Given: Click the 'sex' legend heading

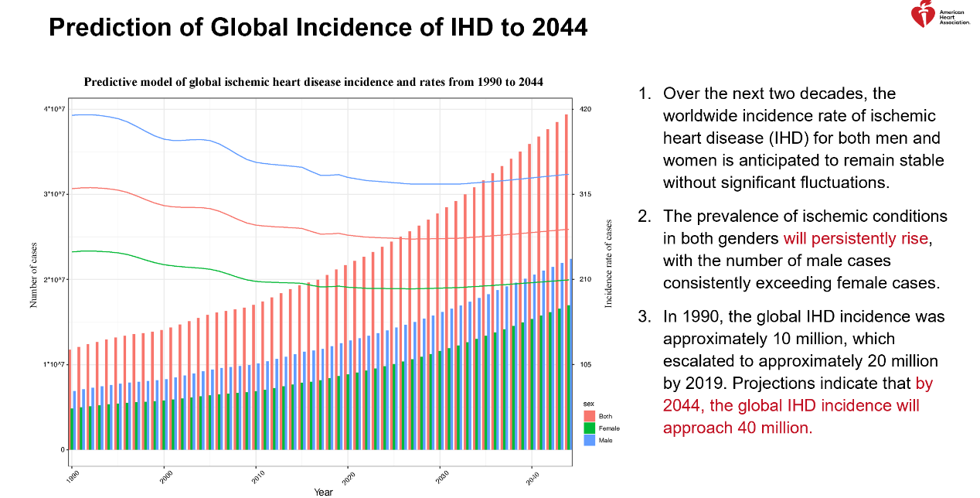Looking at the screenshot, I should tap(588, 404).
